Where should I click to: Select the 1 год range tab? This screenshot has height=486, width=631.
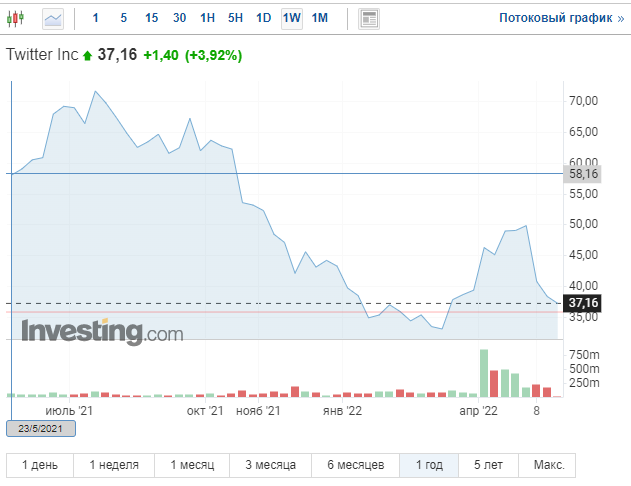pyautogui.click(x=429, y=465)
